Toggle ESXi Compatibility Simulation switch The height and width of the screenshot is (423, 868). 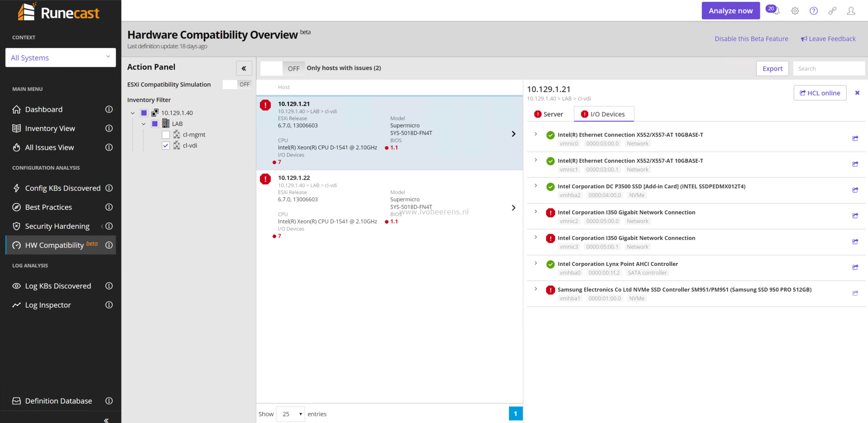pyautogui.click(x=237, y=84)
